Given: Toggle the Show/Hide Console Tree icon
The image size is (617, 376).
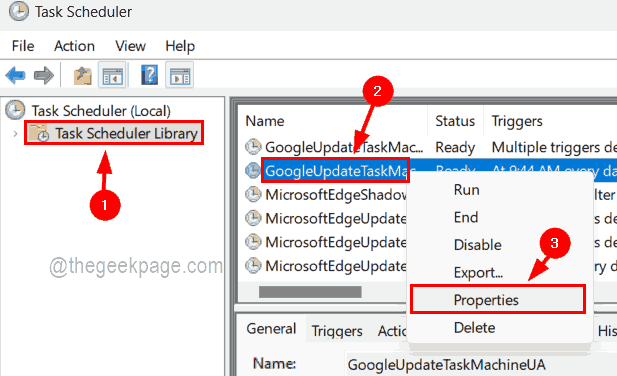Looking at the screenshot, I should (x=113, y=75).
